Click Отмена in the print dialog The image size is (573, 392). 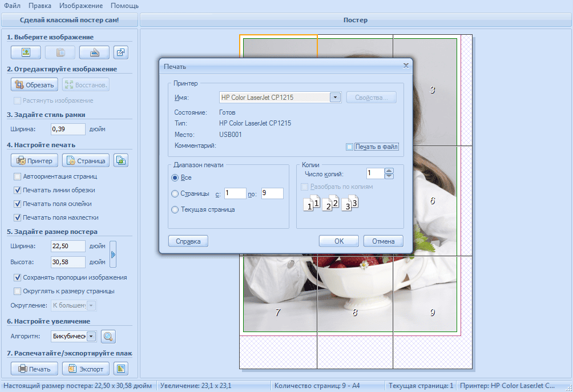[x=384, y=241]
